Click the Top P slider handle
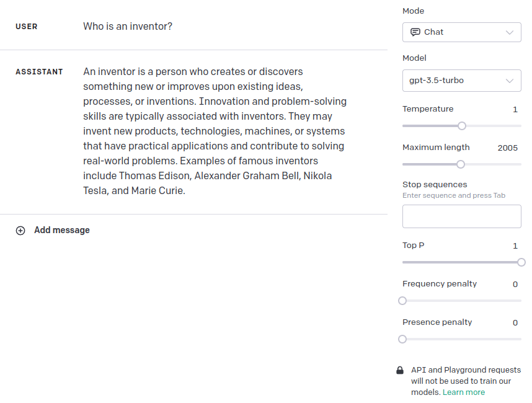 521,262
